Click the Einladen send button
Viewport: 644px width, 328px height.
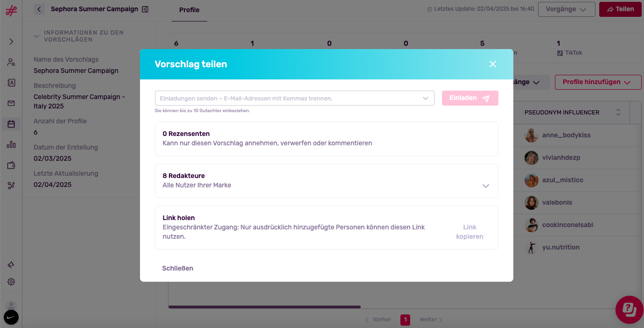click(470, 98)
